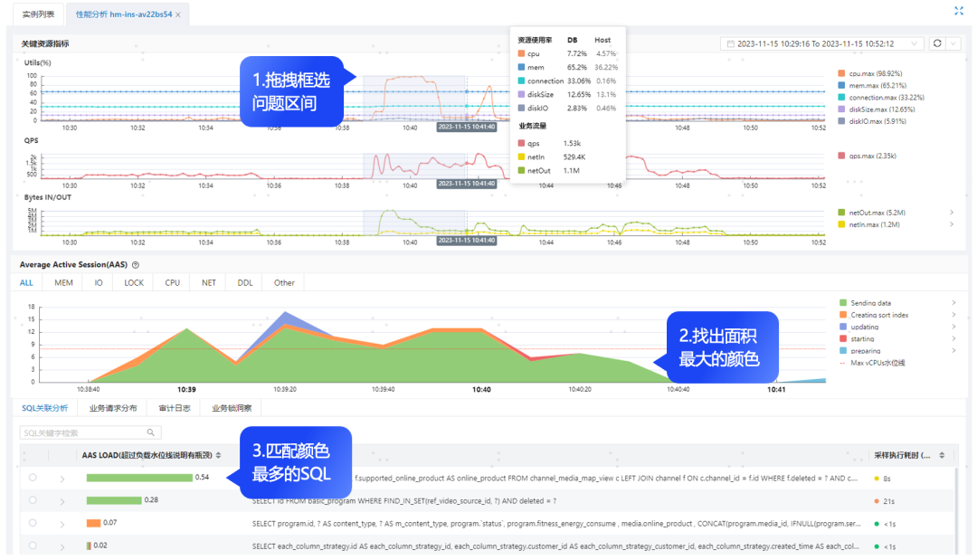Viewport: 977px width, 560px height.
Task: Close the hm-ins-av22bs54 performance analysis tab
Action: (178, 15)
